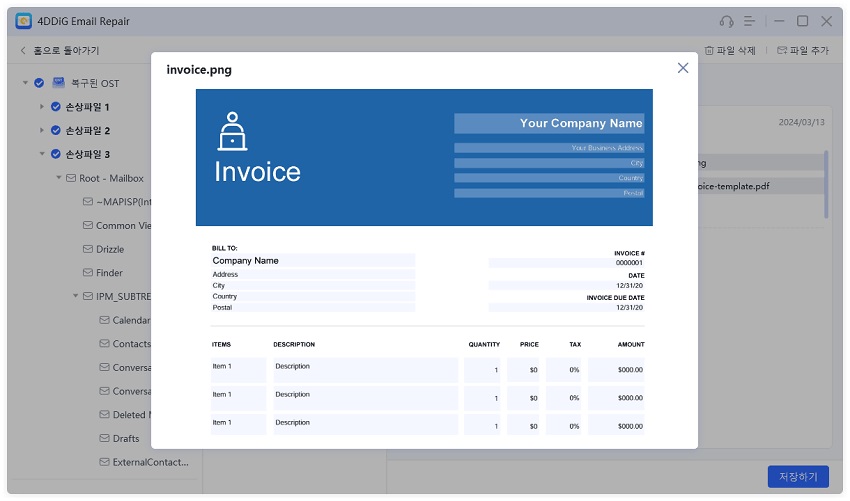The height and width of the screenshot is (501, 850).
Task: Expand the 손상파일 1 tree node
Action: 42,106
